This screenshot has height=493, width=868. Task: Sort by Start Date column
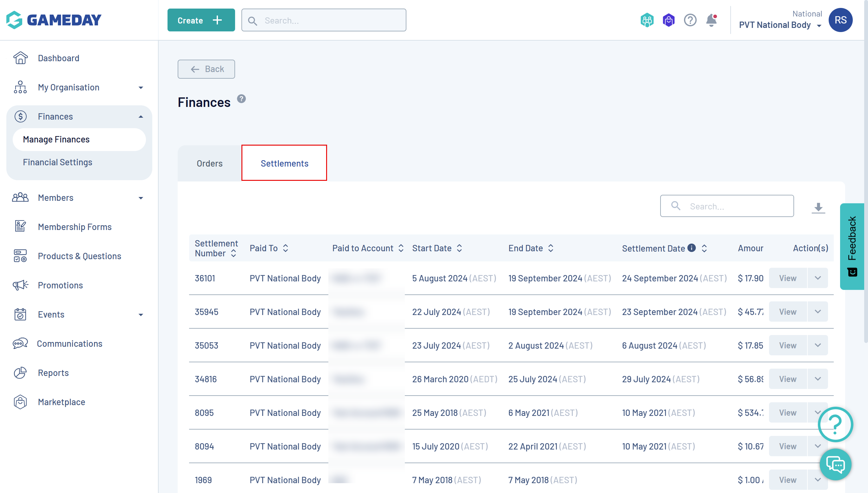[459, 248]
